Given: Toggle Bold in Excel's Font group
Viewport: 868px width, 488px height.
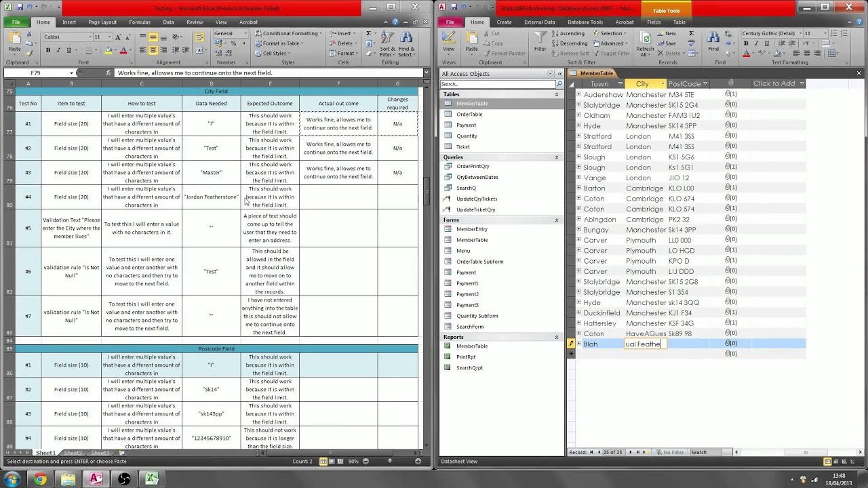Looking at the screenshot, I should [x=48, y=50].
